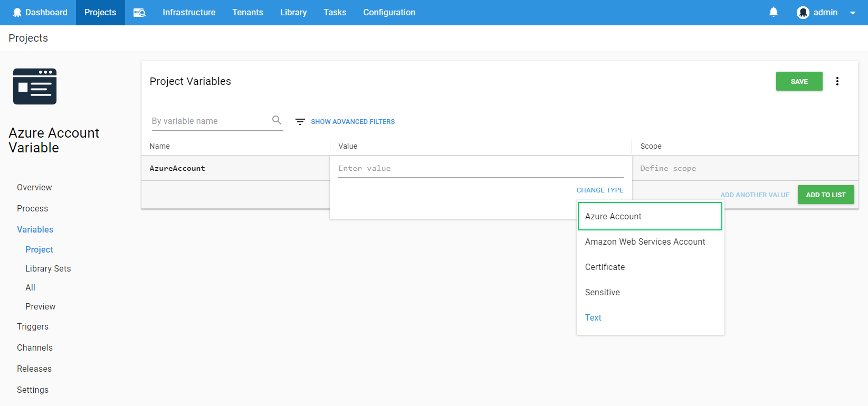Click the Define scope field
Screen dimensions: 868x406
[x=745, y=168]
